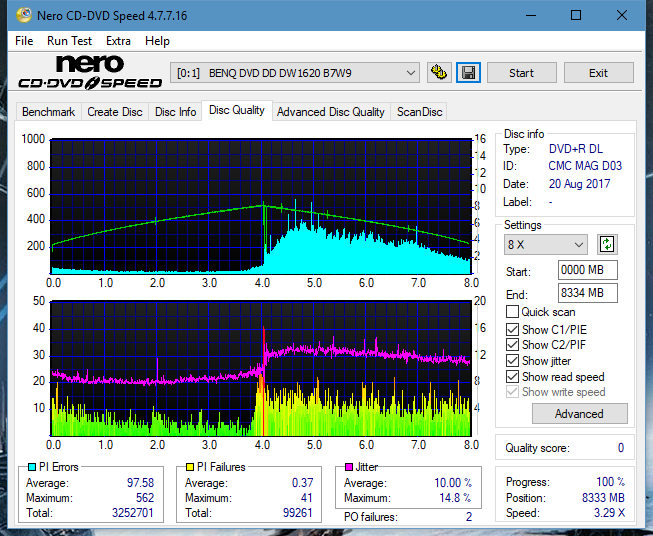Click the cyan PI Errors color swatch
Image resolution: width=653 pixels, height=536 pixels.
pyautogui.click(x=32, y=467)
